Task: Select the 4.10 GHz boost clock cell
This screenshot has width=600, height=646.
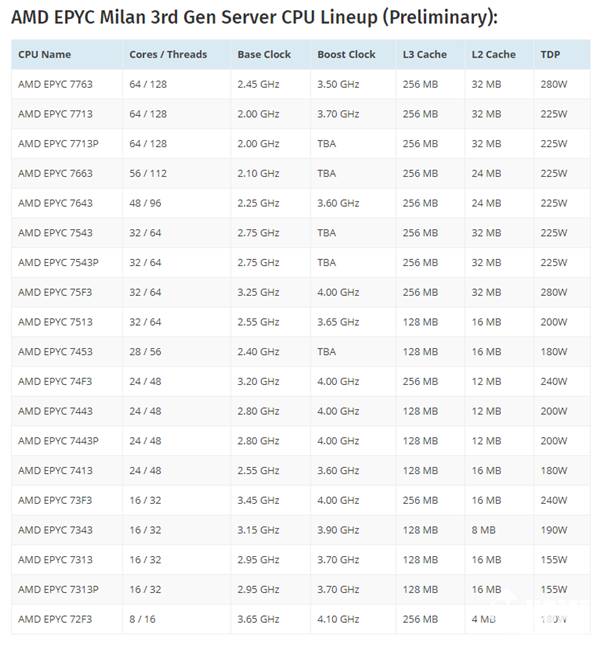Action: (x=338, y=620)
